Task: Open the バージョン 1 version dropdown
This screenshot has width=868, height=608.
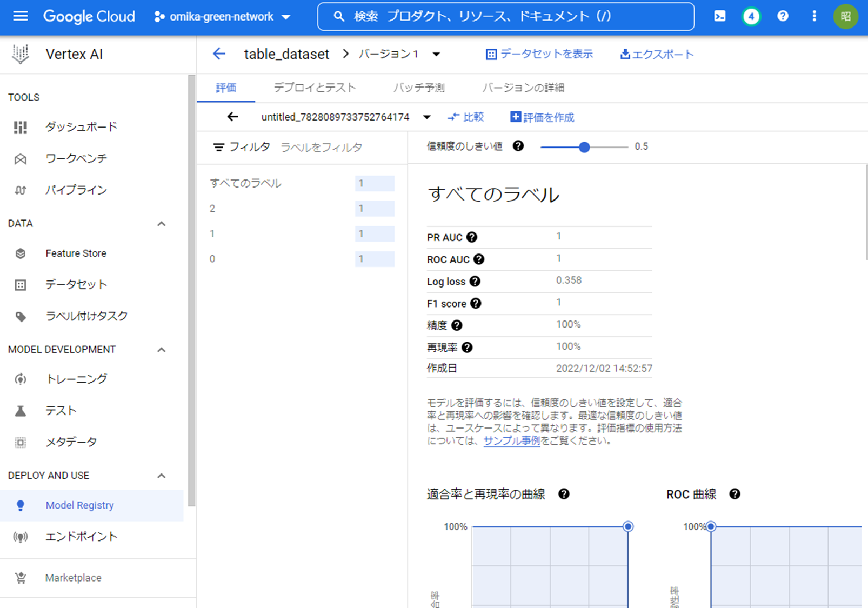Action: pyautogui.click(x=436, y=54)
